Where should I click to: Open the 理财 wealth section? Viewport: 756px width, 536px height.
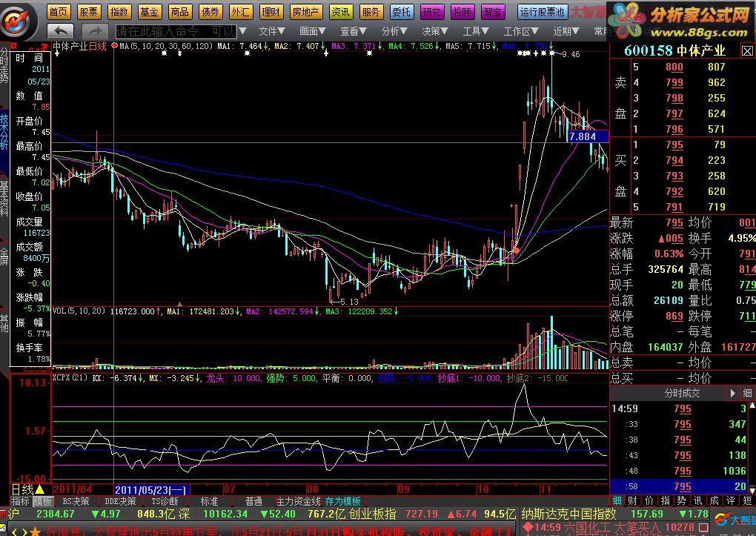pyautogui.click(x=271, y=12)
